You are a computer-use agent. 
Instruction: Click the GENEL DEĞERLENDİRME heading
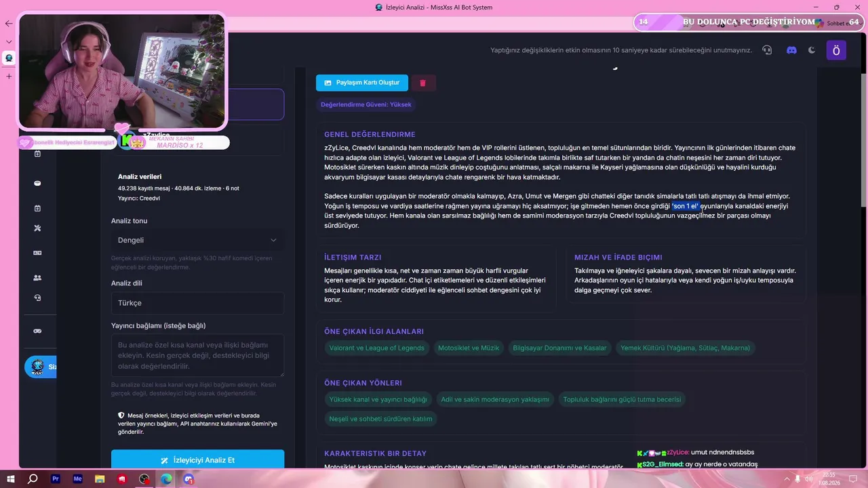(x=370, y=135)
